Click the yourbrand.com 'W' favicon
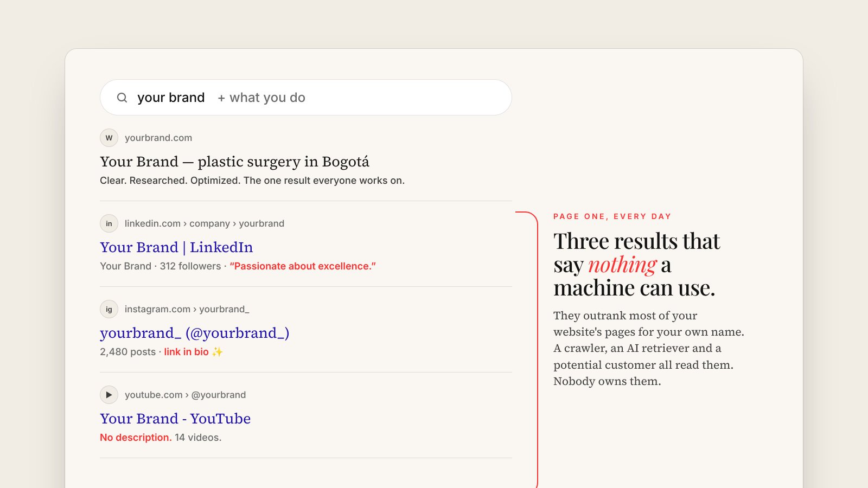The width and height of the screenshot is (868, 488). pos(109,138)
